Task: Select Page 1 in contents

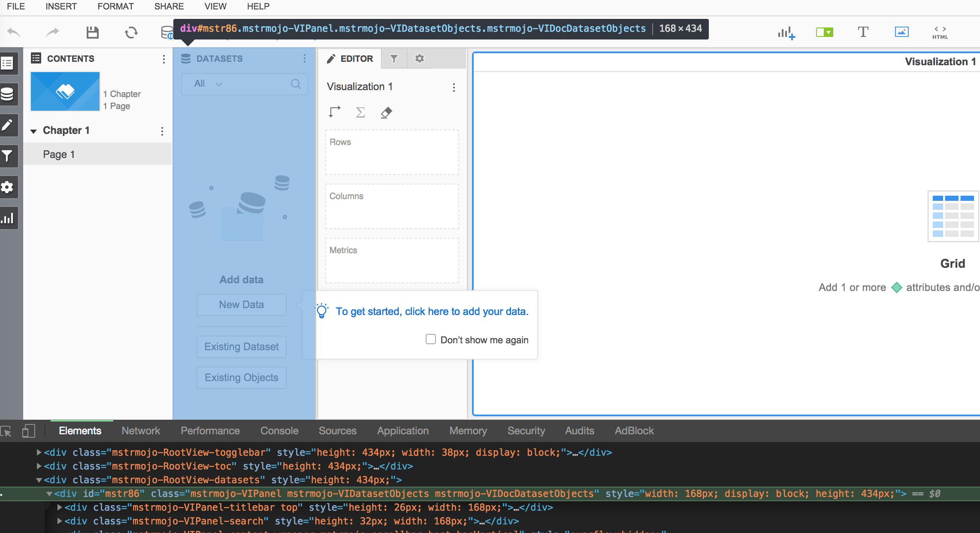Action: pos(59,154)
